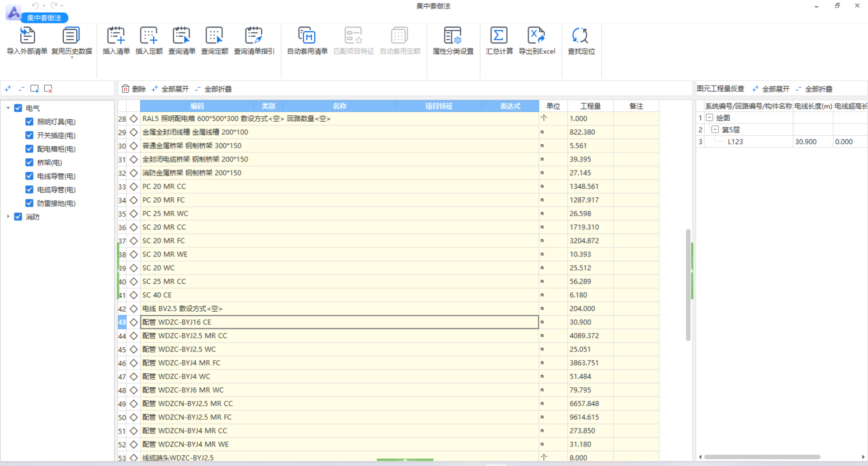Click 插入定额 toolbar icon
Viewport: 868px width, 466px height.
149,35
